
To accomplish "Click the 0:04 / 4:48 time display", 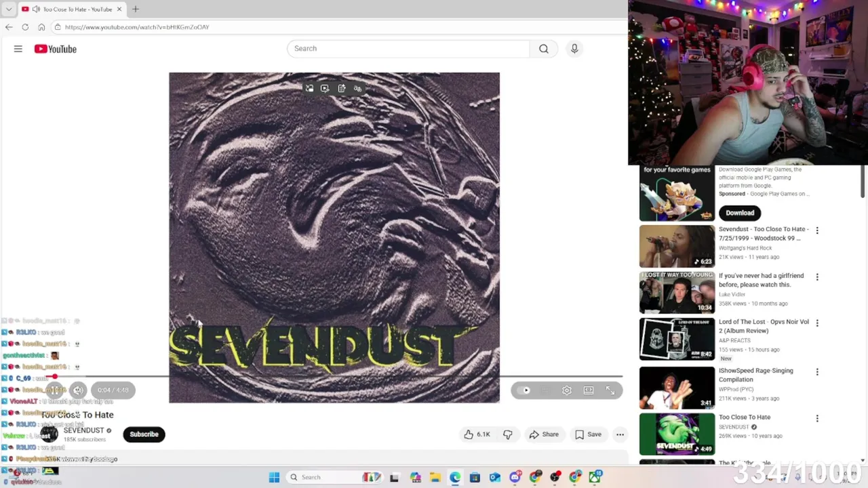I will (113, 390).
